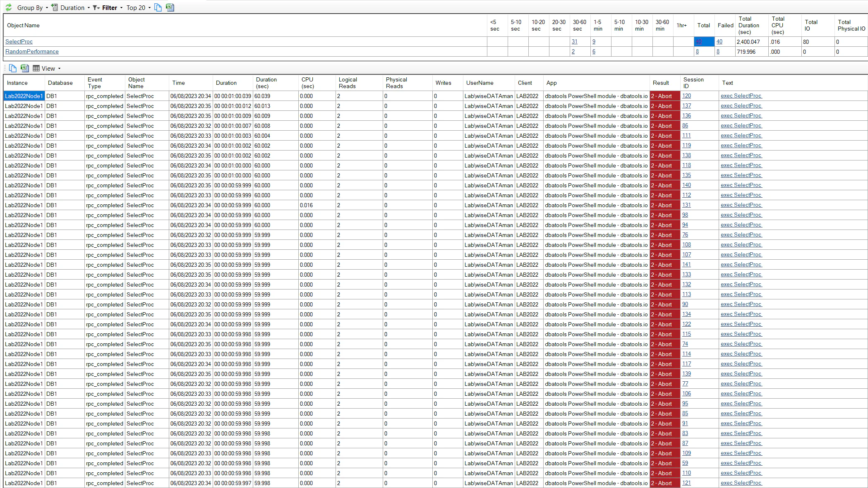Click the Result column header
The width and height of the screenshot is (868, 488).
pyautogui.click(x=661, y=83)
